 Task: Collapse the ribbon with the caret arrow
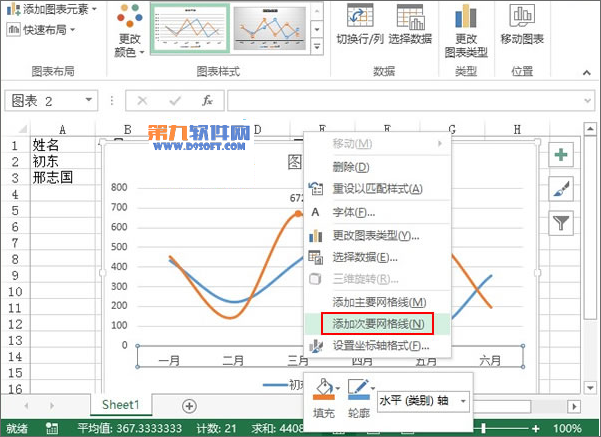point(586,72)
